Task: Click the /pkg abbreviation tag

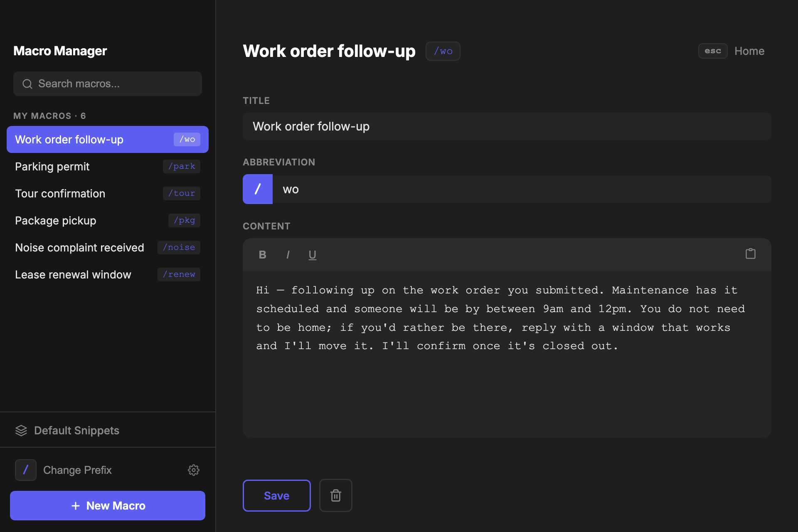Action: (184, 220)
